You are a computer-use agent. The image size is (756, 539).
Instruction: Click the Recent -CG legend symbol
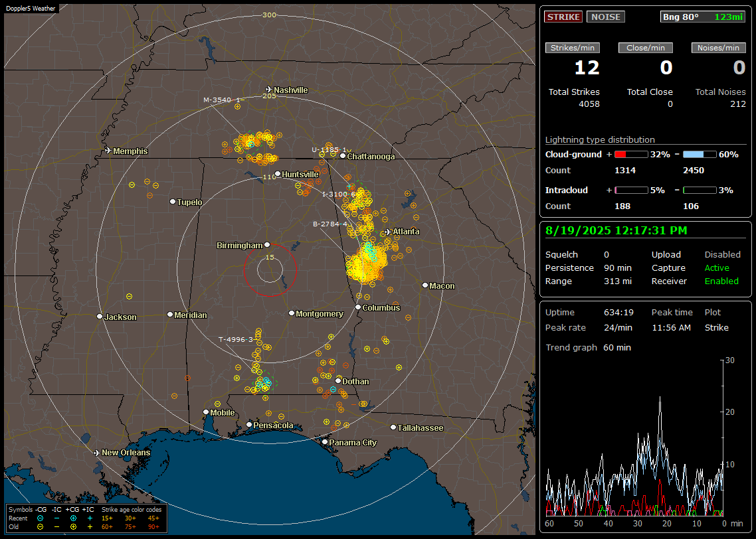coord(40,518)
